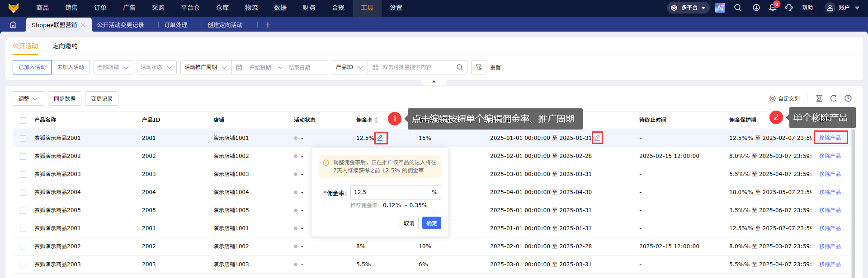Click 移除产品 for 赛狐演示商品2004 row

point(830,192)
